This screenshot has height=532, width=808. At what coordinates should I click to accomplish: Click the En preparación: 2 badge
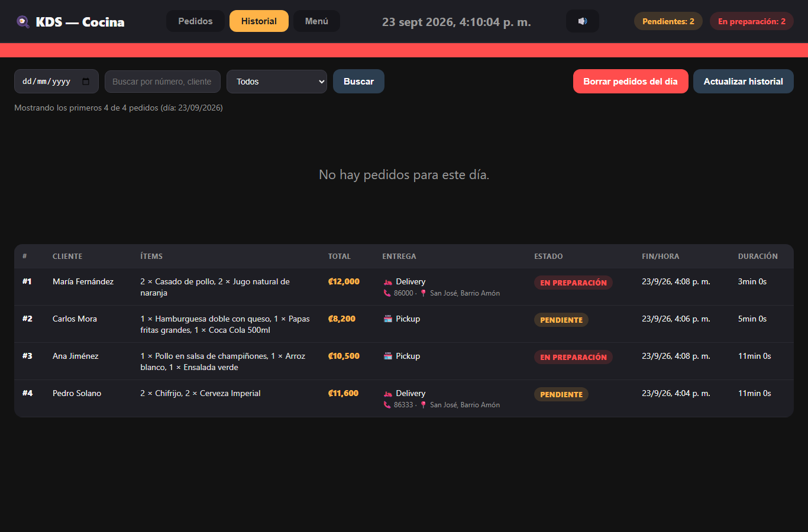point(752,21)
